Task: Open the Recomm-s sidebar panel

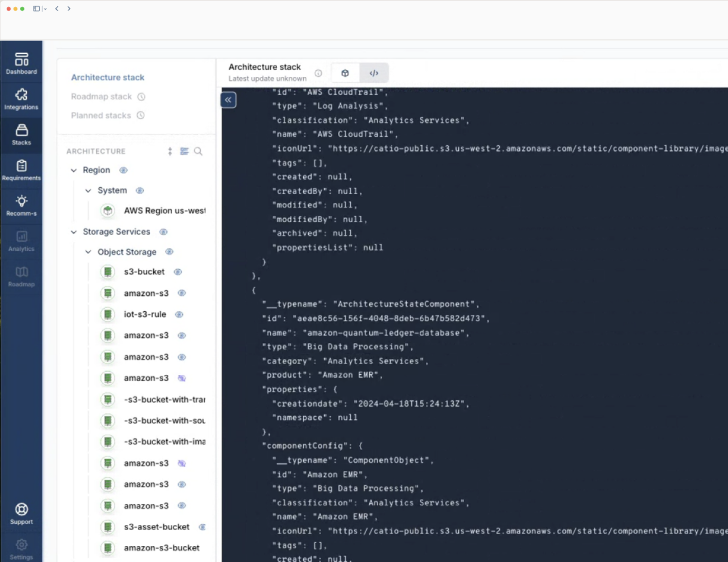Action: [21, 205]
